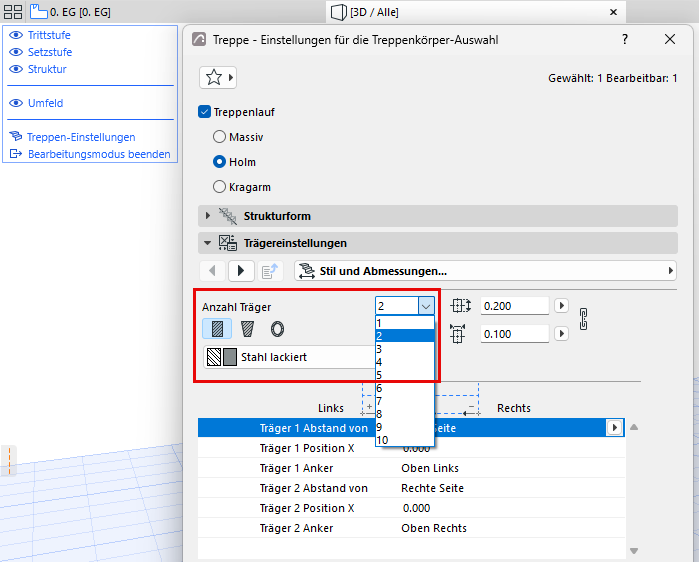The width and height of the screenshot is (699, 562).
Task: Open the Stil und Abmessungen page dropdown
Action: [485, 271]
